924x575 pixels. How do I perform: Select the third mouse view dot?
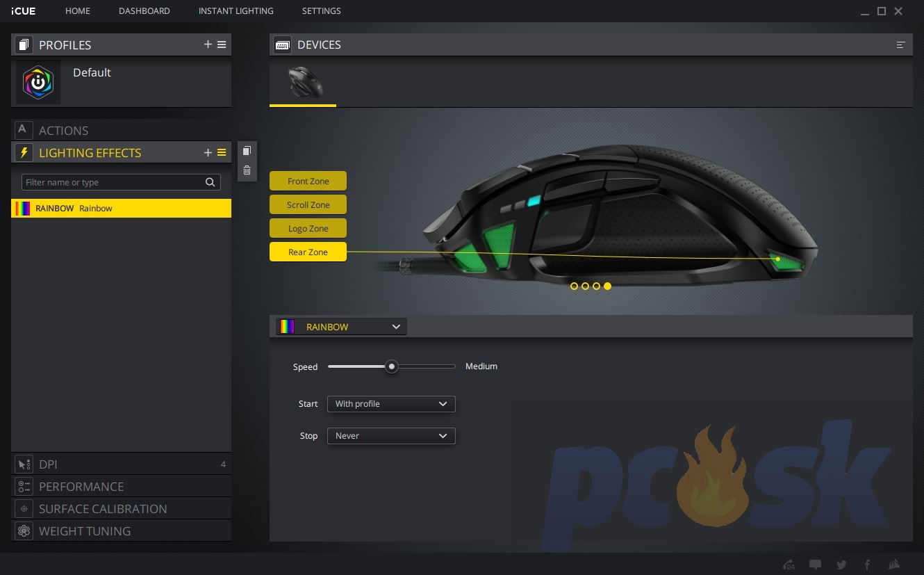(596, 286)
